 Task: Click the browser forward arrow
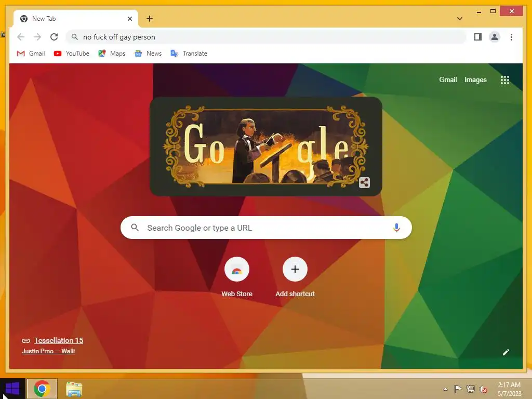tap(37, 37)
